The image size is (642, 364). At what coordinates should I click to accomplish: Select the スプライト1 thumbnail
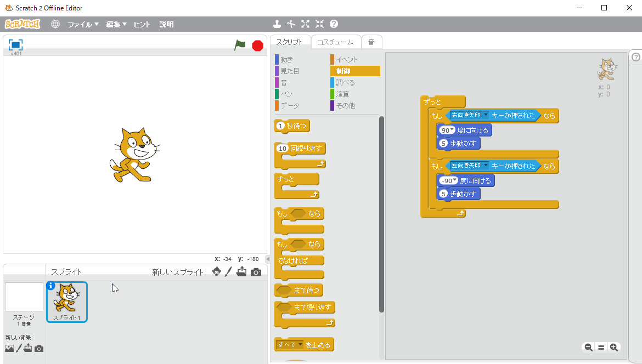click(67, 302)
